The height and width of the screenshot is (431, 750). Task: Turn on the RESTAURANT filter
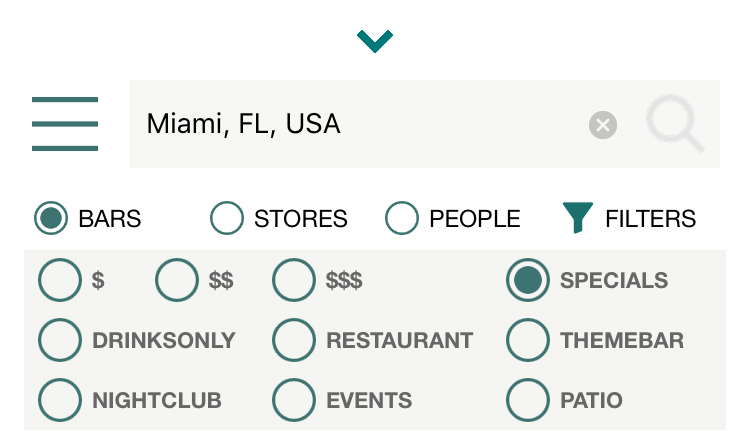[x=294, y=340]
